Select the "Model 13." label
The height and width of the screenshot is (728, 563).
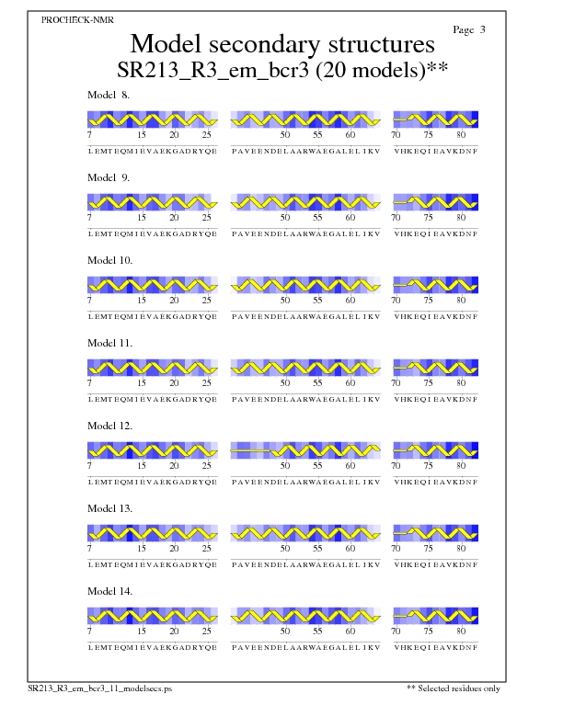coord(109,508)
